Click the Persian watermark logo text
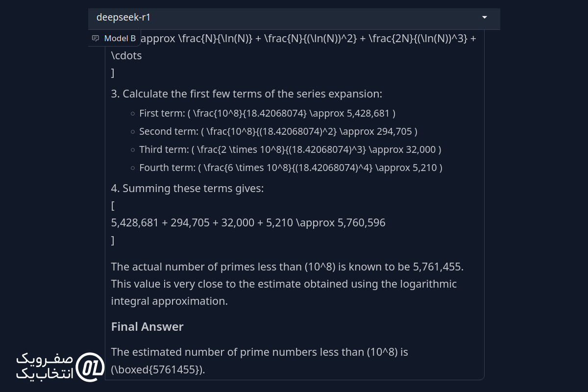The width and height of the screenshot is (588, 392). click(45, 366)
